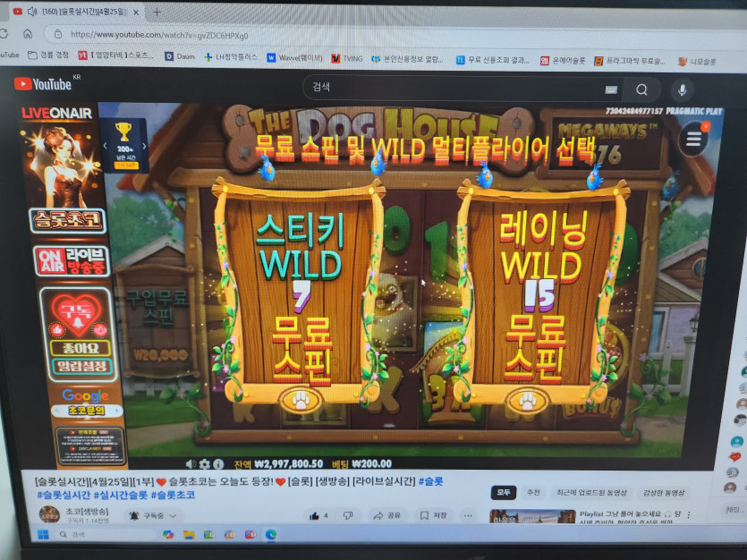Viewport: 747px width, 560px height.
Task: Open the #슬롯실시간 hashtag link
Action: (64, 496)
